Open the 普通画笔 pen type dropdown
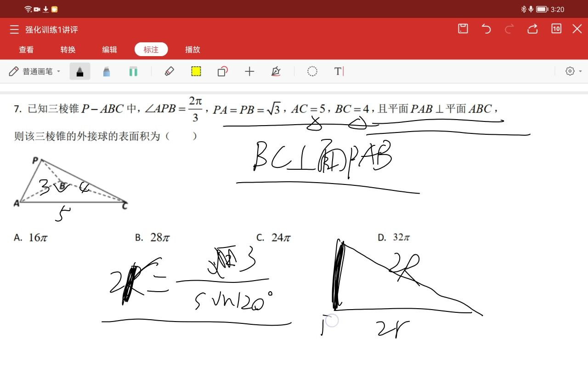 [x=35, y=71]
